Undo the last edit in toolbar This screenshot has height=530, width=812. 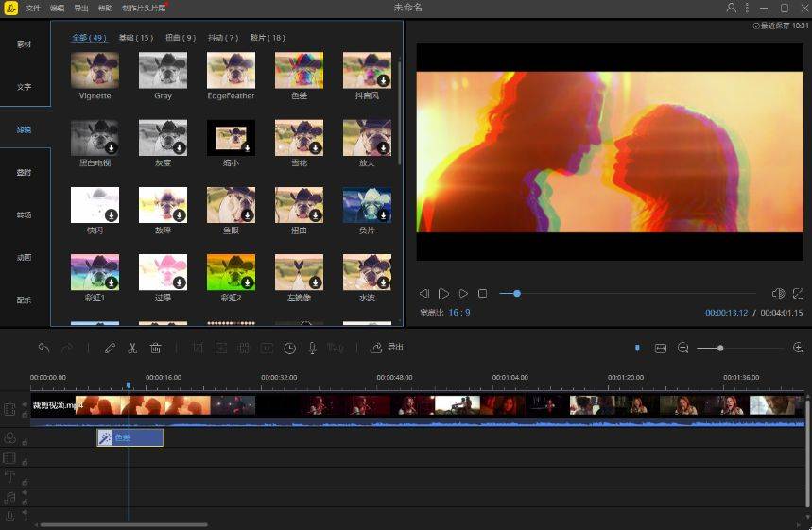[44, 348]
